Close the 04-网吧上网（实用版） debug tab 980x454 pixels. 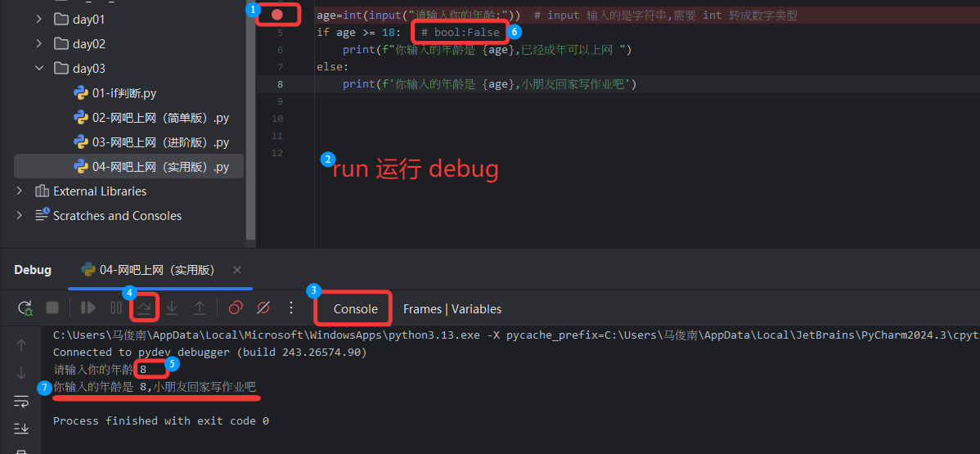pyautogui.click(x=237, y=270)
